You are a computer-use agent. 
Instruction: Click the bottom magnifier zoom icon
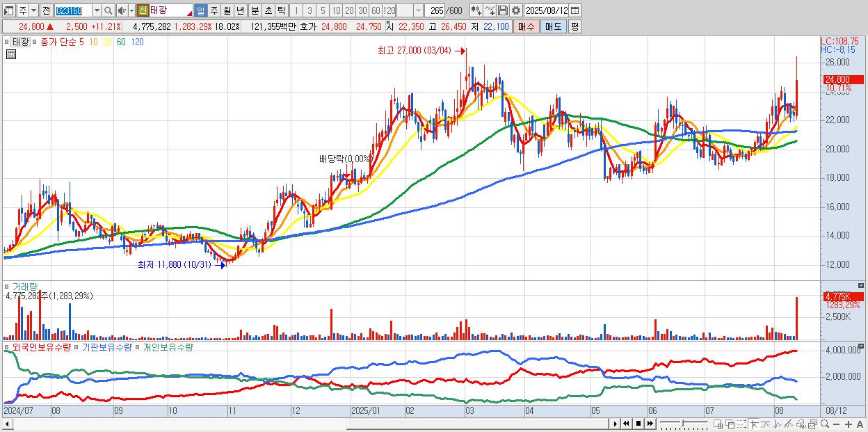pos(824,424)
